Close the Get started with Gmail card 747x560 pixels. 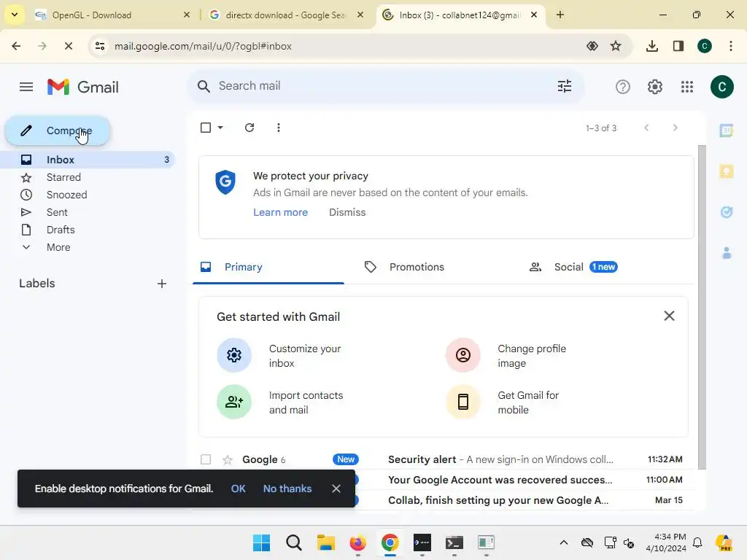coord(669,316)
